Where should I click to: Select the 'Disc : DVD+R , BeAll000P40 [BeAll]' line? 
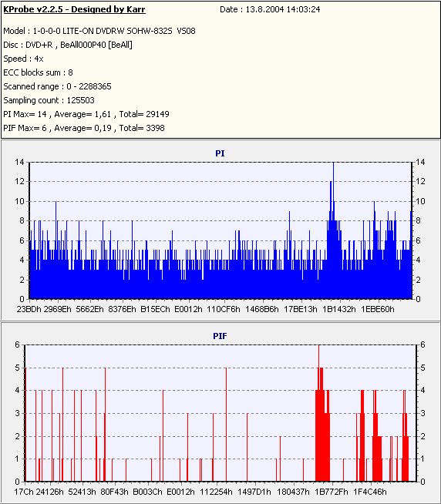(68, 45)
